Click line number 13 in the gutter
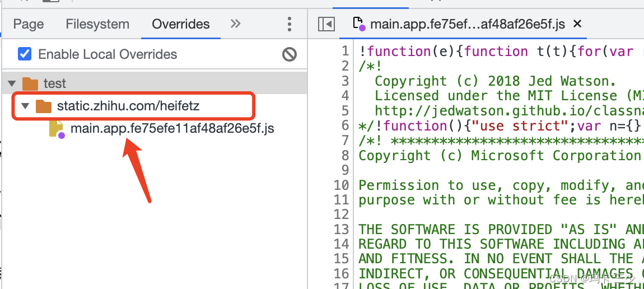This screenshot has height=289, width=644. coord(341,230)
